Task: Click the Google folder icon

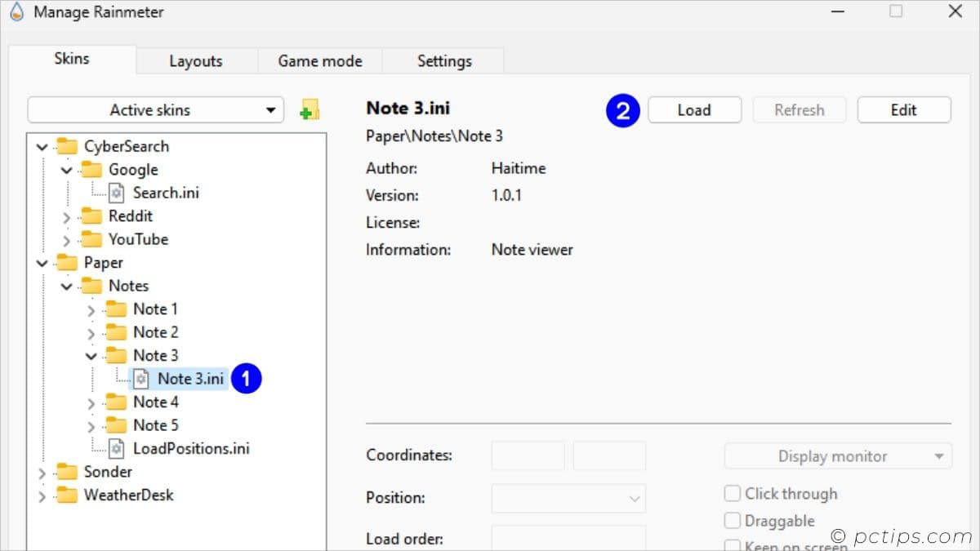Action: (91, 170)
